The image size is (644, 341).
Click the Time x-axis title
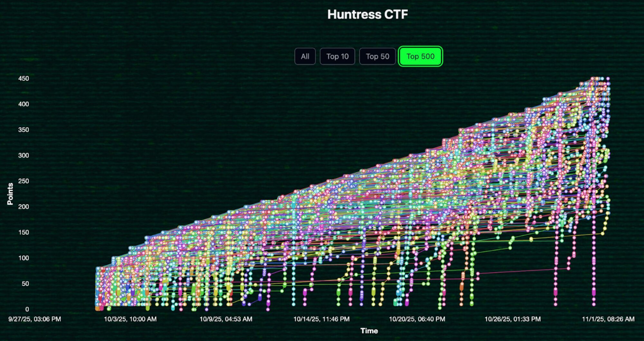click(369, 331)
